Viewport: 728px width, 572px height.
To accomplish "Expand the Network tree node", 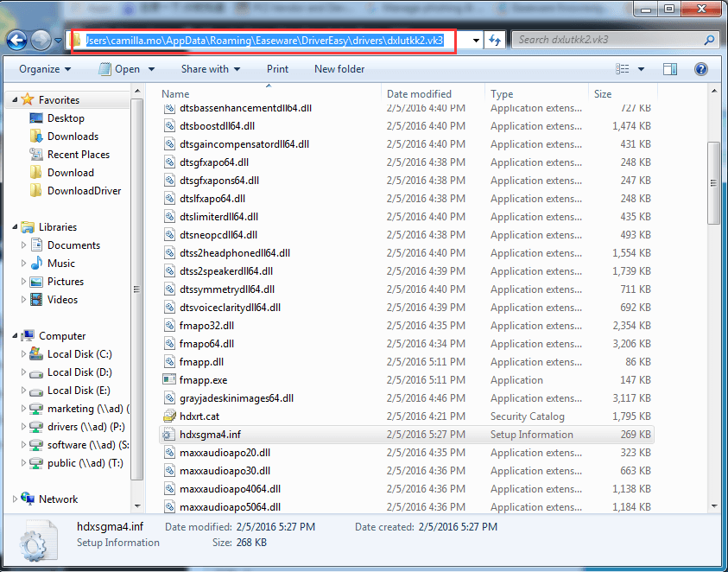I will click(16, 499).
